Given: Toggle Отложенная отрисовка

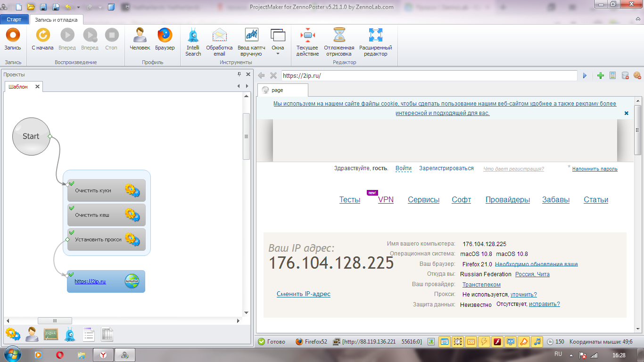Looking at the screenshot, I should (x=339, y=42).
